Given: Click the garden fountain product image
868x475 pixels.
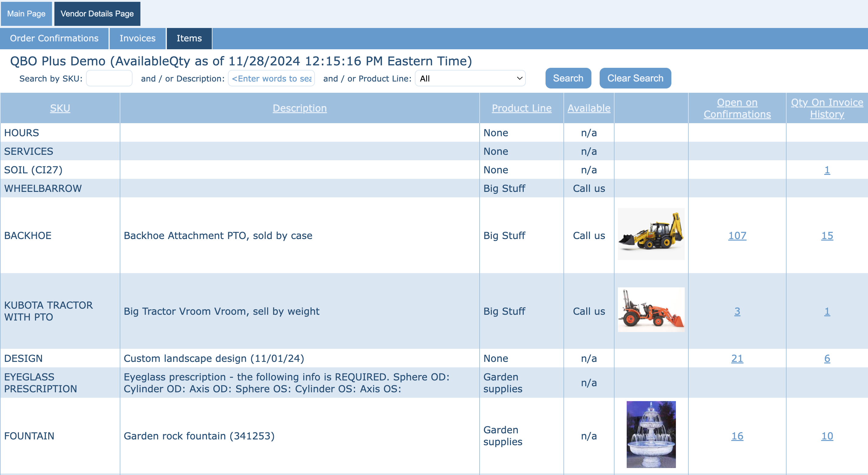Looking at the screenshot, I should (651, 434).
